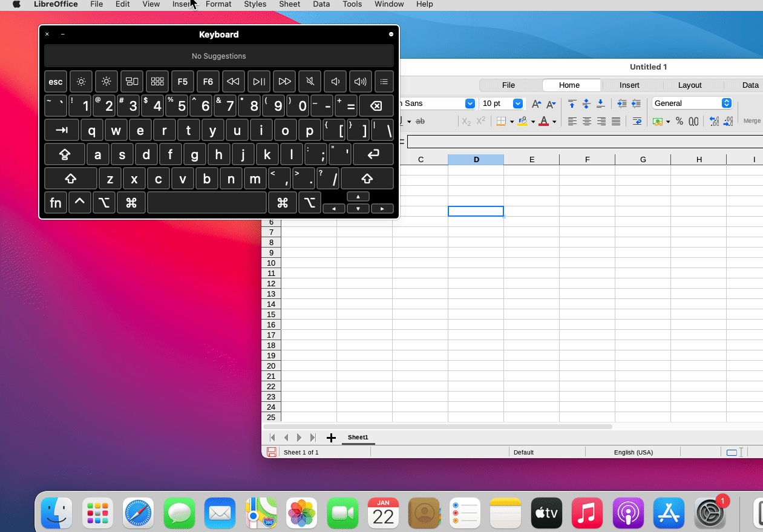
Task: Select the Sheet1 tab at the bottom
Action: tap(358, 437)
